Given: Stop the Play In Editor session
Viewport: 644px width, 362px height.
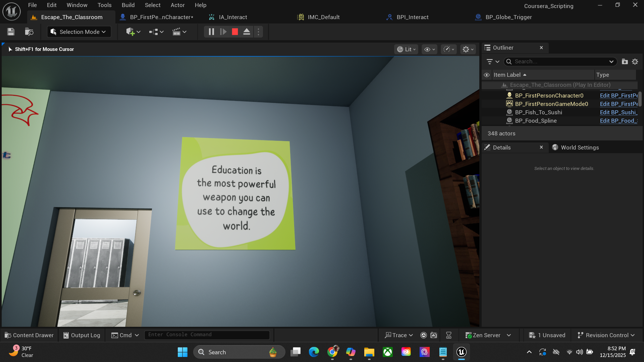Looking at the screenshot, I should pyautogui.click(x=235, y=32).
